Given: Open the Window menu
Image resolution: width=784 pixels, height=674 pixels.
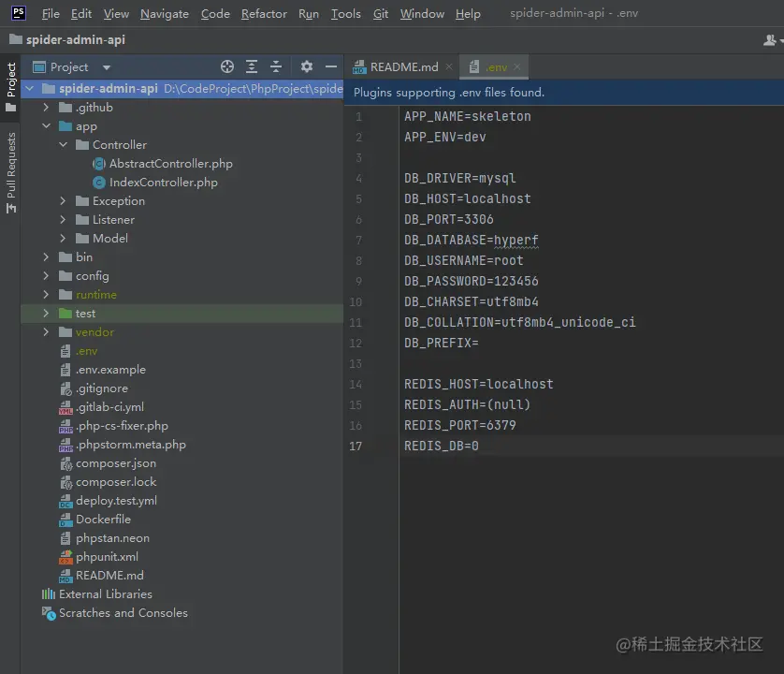Looking at the screenshot, I should [422, 13].
